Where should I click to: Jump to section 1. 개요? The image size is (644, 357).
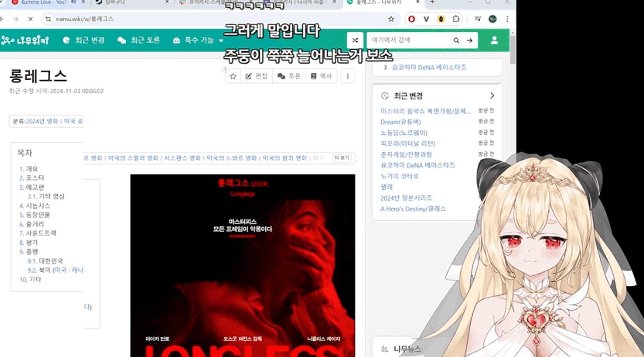tap(29, 169)
